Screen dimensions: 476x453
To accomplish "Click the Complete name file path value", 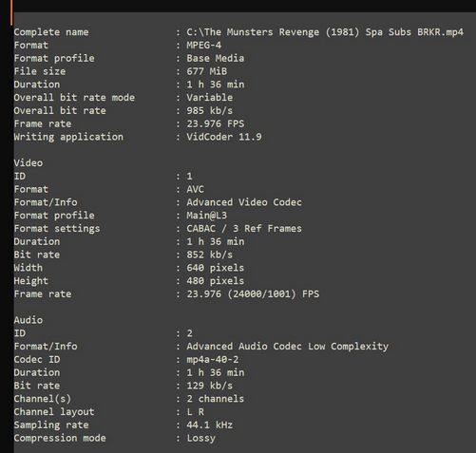I will pyautogui.click(x=325, y=32).
